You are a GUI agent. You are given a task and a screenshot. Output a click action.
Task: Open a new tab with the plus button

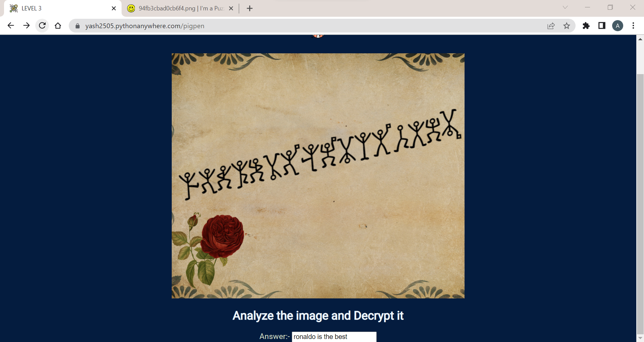click(x=250, y=8)
